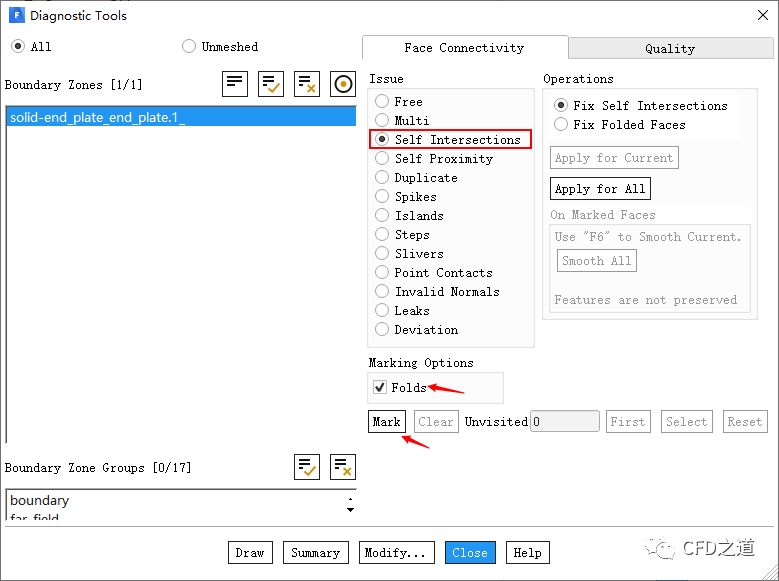Select solid-end_plate_end_plate.1_ zone

[x=181, y=117]
